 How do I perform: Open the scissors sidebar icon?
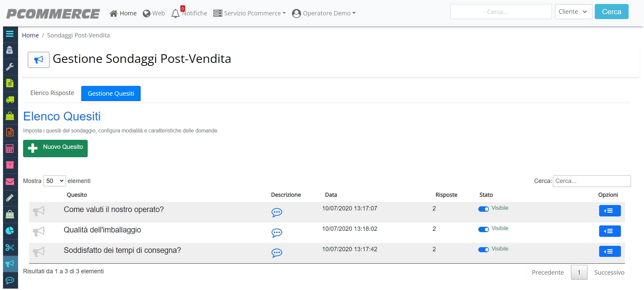pyautogui.click(x=10, y=247)
